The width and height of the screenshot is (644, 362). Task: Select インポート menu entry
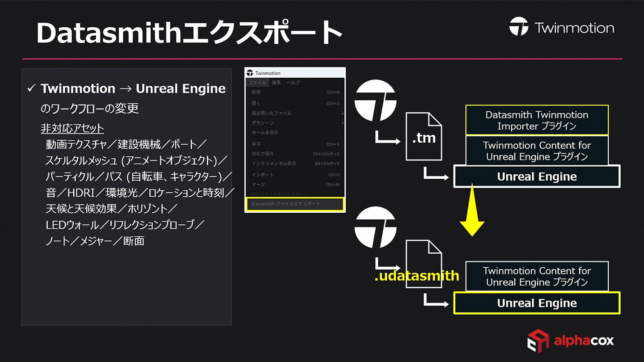coord(295,175)
